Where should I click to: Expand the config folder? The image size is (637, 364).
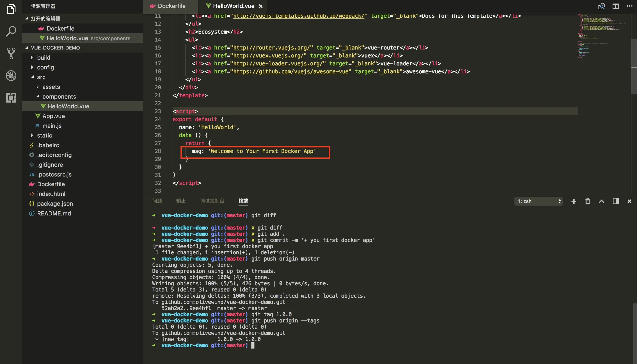32,67
